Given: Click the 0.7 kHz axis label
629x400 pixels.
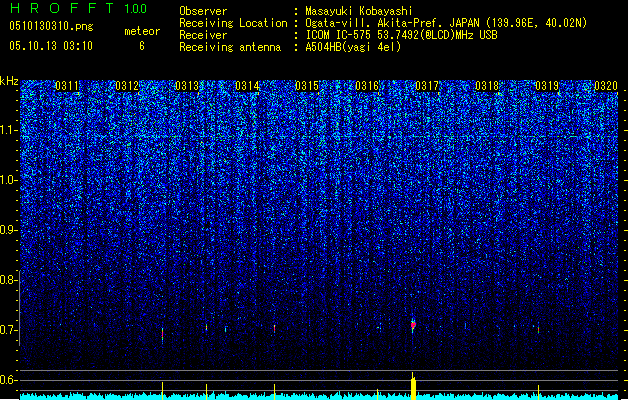Looking at the screenshot, I should click(9, 330).
